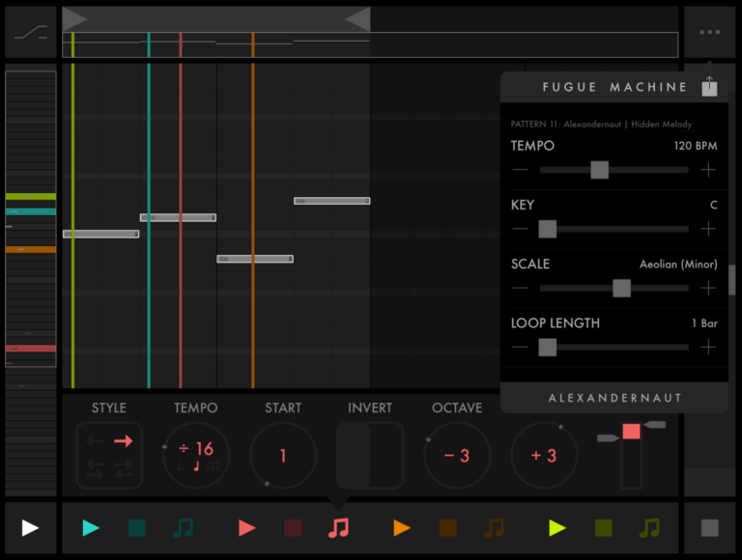Select the second note in piano roll

[178, 217]
